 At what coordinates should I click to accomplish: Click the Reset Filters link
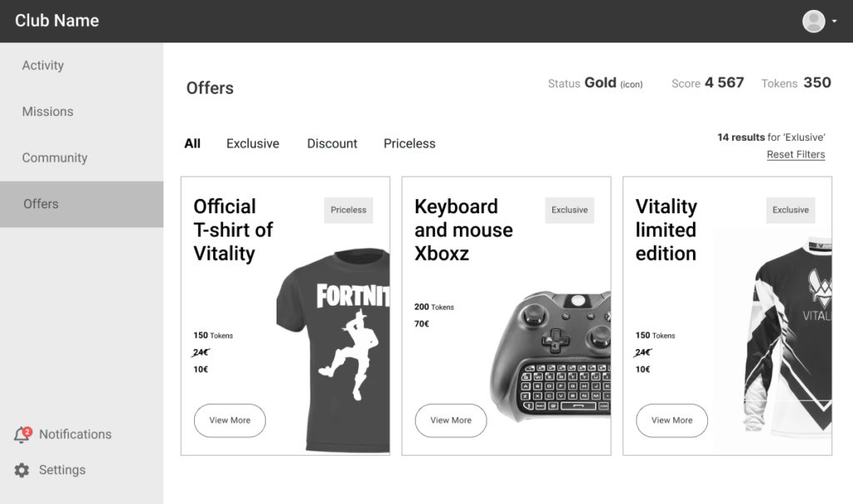pos(796,155)
